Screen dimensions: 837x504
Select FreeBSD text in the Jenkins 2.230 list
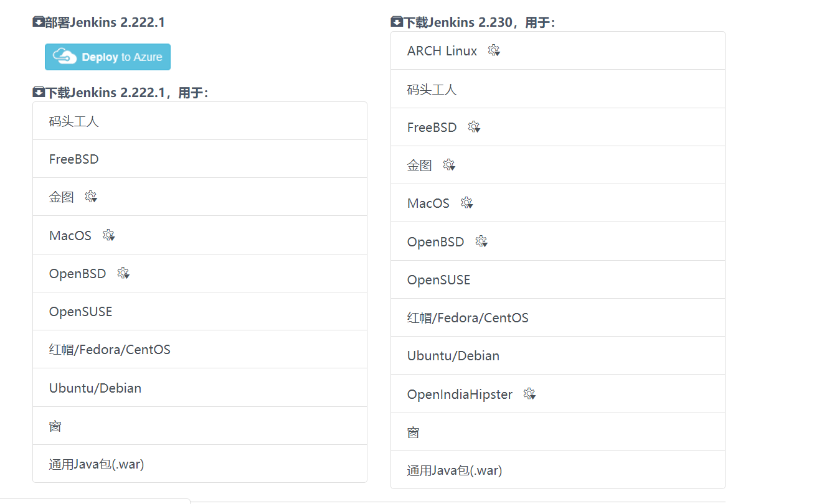(x=432, y=128)
